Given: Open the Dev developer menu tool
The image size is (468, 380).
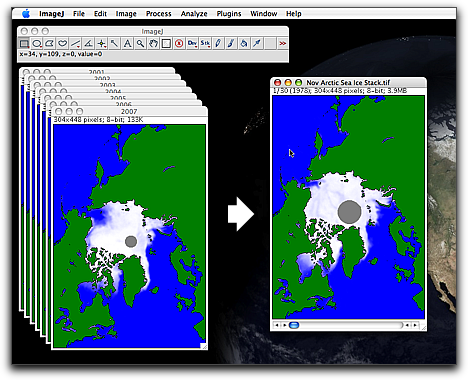Looking at the screenshot, I should 192,43.
